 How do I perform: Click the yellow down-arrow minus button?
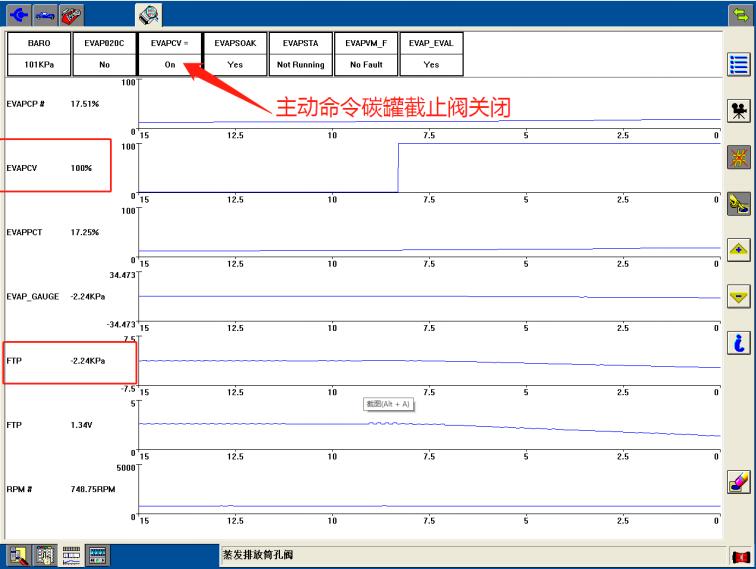click(x=739, y=296)
